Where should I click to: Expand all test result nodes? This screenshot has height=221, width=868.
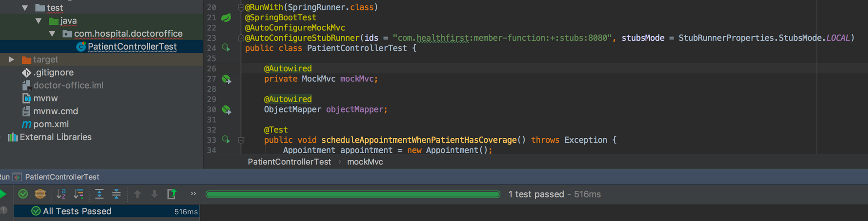point(99,194)
